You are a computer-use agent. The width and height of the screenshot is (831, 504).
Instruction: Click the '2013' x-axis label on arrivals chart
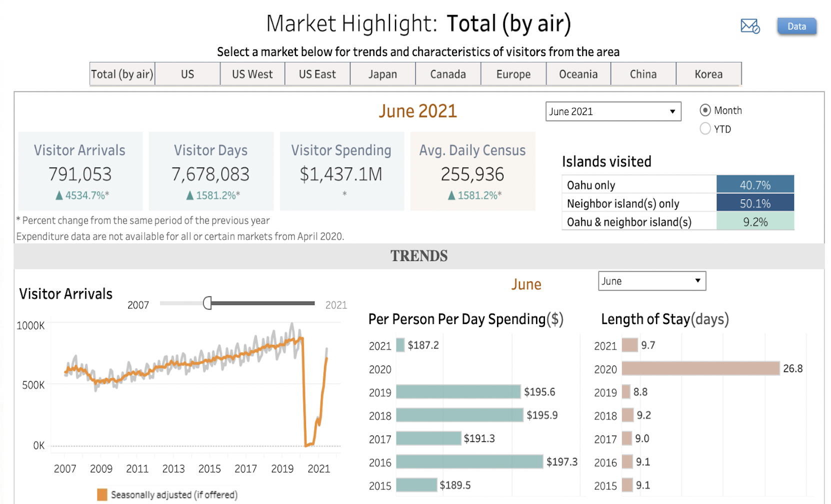click(x=173, y=468)
